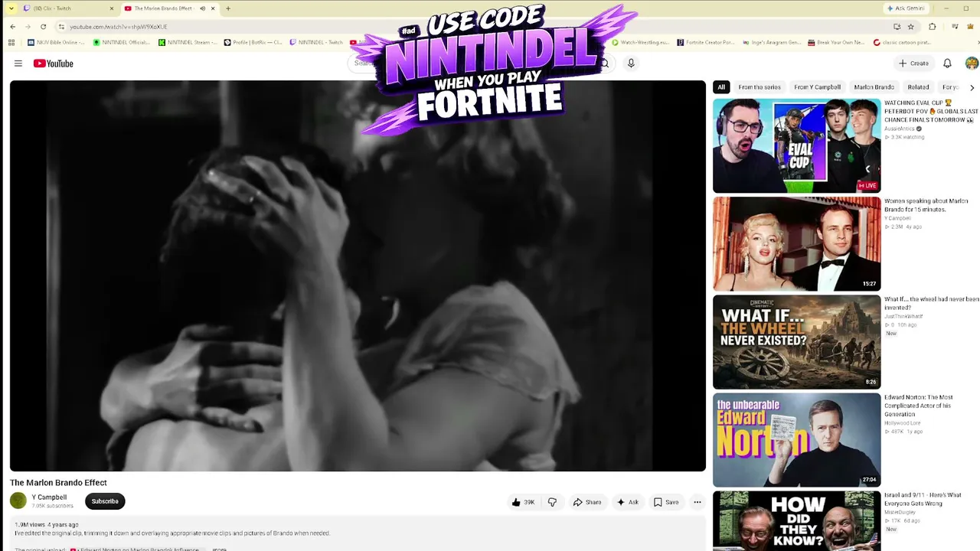980x551 pixels.
Task: Install app icon in the address bar
Action: pyautogui.click(x=897, y=27)
